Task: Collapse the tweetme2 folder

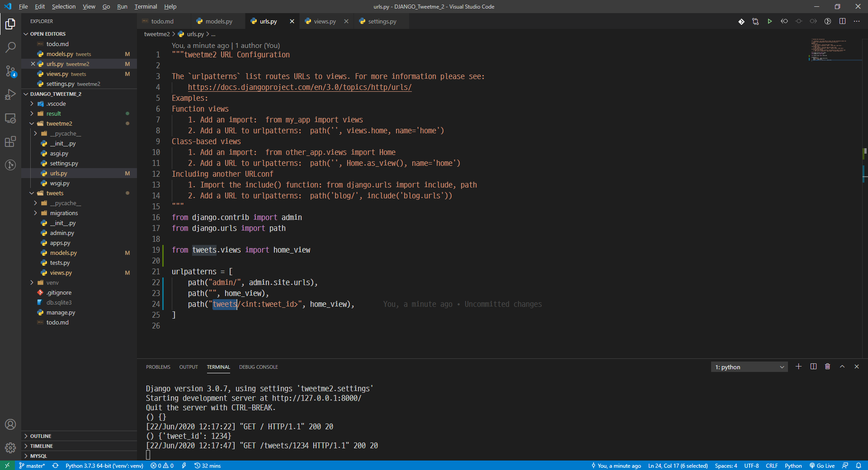Action: point(79,123)
